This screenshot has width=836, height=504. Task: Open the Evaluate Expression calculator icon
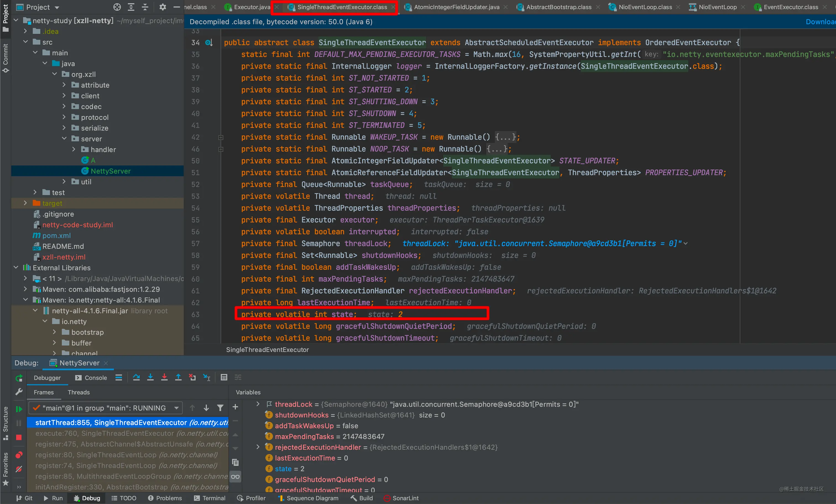point(224,377)
